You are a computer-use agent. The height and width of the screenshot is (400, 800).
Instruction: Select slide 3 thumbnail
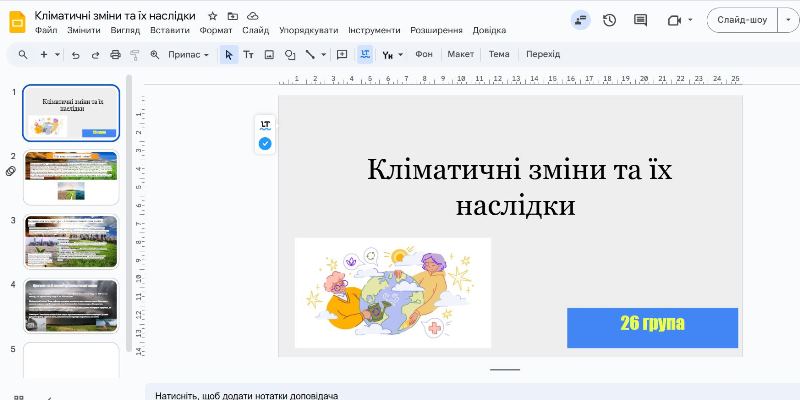point(71,241)
